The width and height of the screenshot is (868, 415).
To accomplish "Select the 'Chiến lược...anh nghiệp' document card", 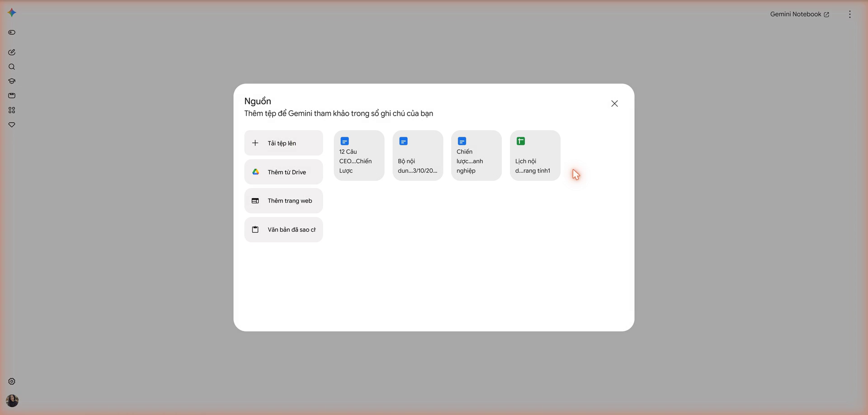I will point(476,156).
